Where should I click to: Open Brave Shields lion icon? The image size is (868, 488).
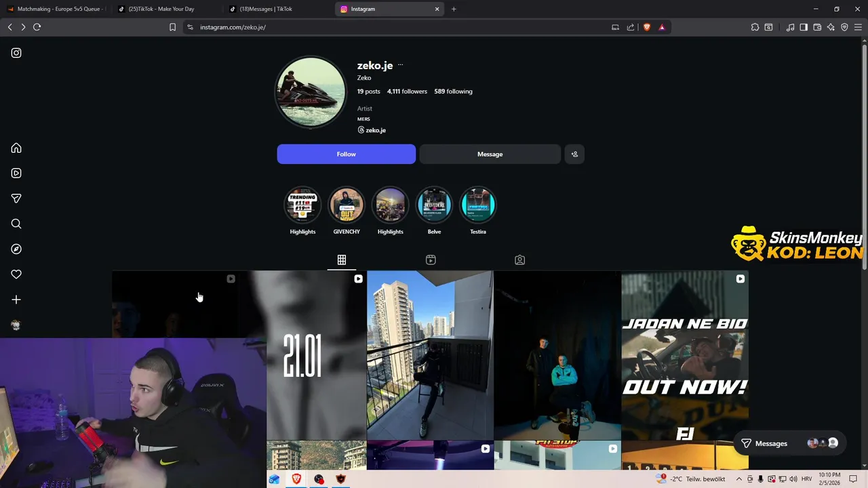point(646,27)
